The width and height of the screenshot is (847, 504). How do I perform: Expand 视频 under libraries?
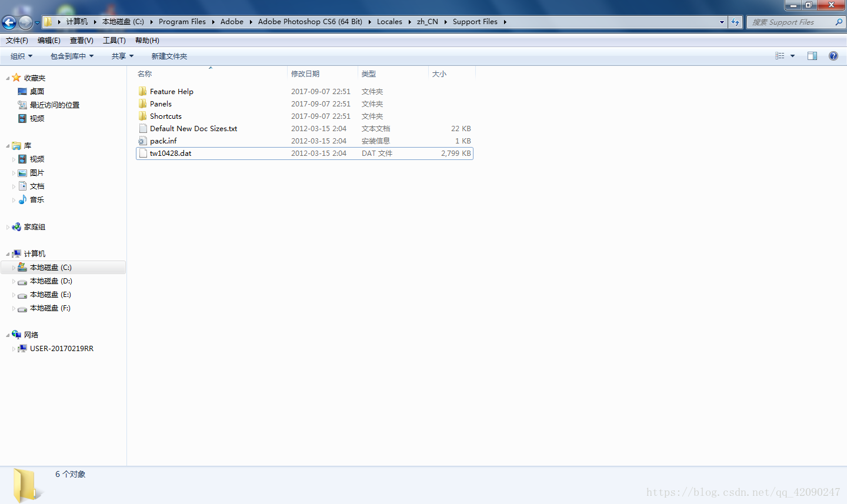(14, 159)
